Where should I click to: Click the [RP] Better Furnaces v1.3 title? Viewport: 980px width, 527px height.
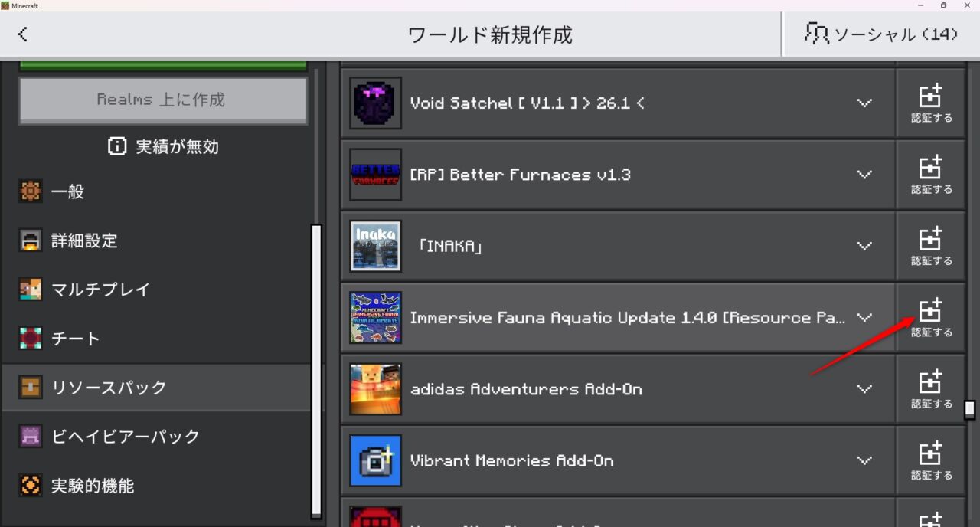tap(521, 175)
